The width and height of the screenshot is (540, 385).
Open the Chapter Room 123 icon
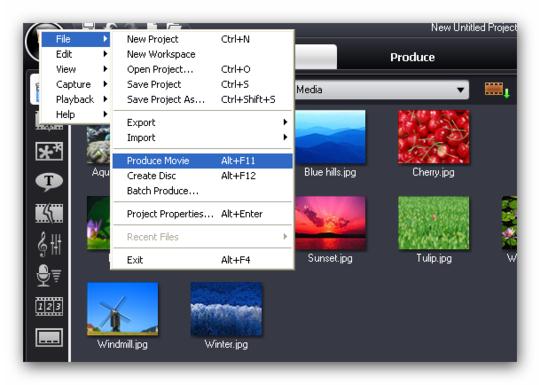pyautogui.click(x=49, y=306)
